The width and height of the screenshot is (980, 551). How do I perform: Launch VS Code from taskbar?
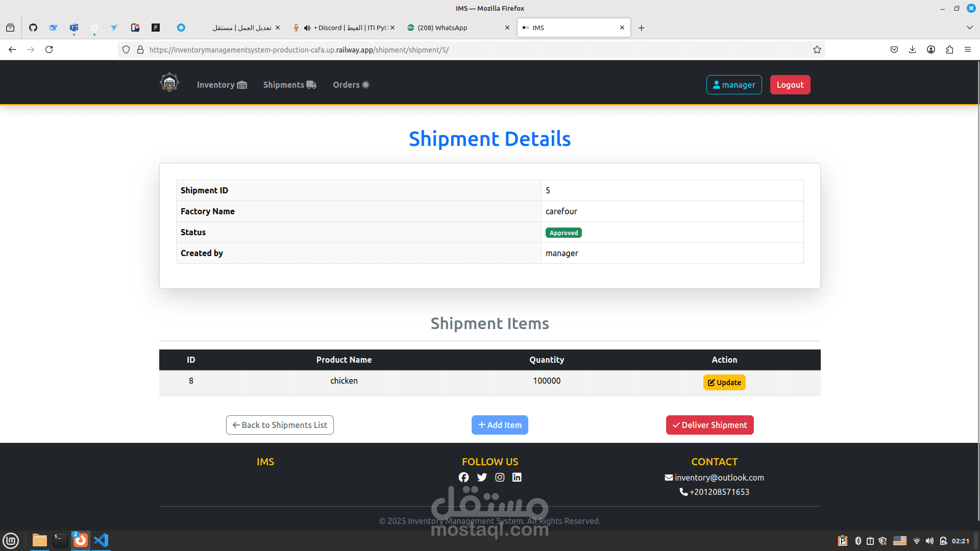pos(101,540)
